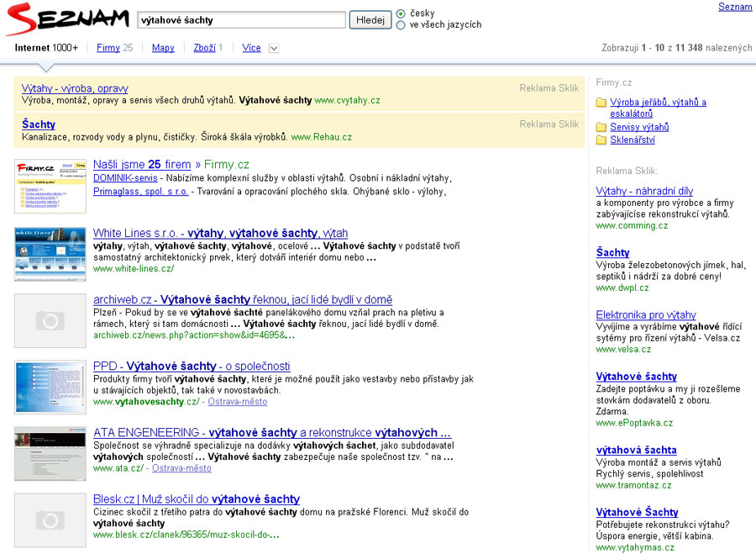Click the ATA website thumbnail

tap(50, 454)
